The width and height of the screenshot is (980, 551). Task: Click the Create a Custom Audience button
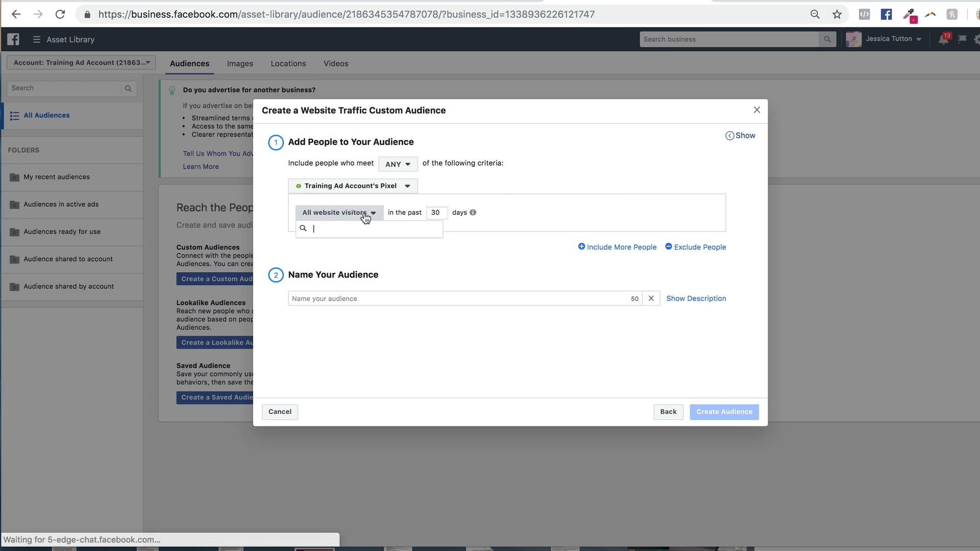(x=215, y=279)
